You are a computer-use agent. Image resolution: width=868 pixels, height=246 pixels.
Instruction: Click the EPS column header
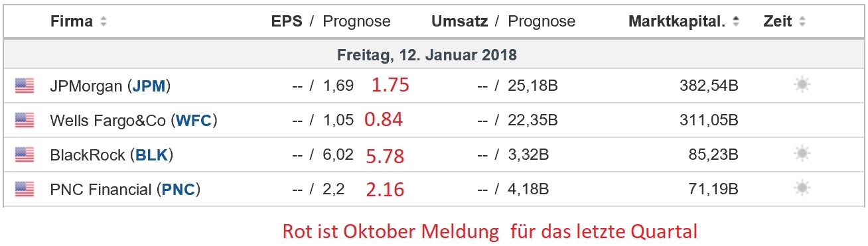(x=287, y=21)
